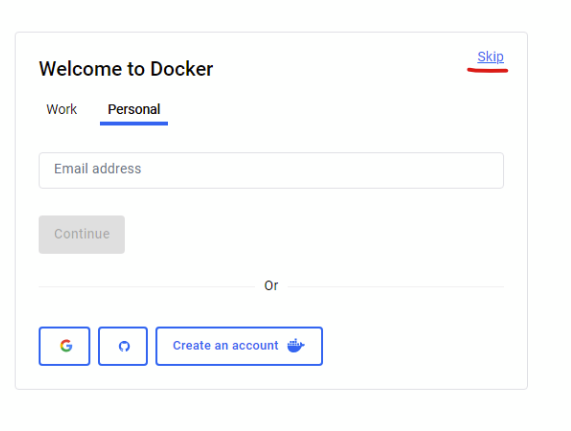Click the Docker whale icon
This screenshot has height=431, width=571.
pyautogui.click(x=296, y=345)
